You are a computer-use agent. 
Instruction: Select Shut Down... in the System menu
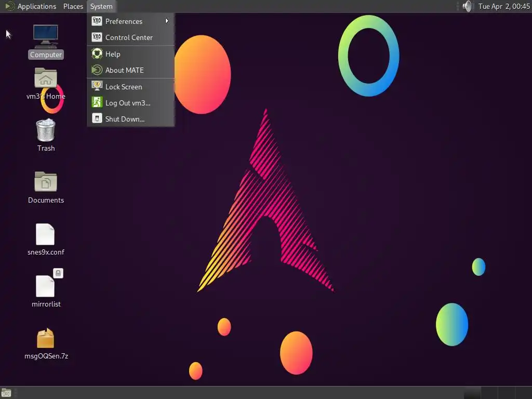coord(130,119)
